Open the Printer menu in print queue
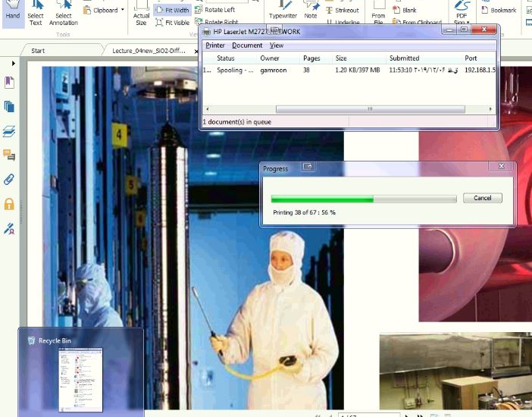 pyautogui.click(x=215, y=45)
